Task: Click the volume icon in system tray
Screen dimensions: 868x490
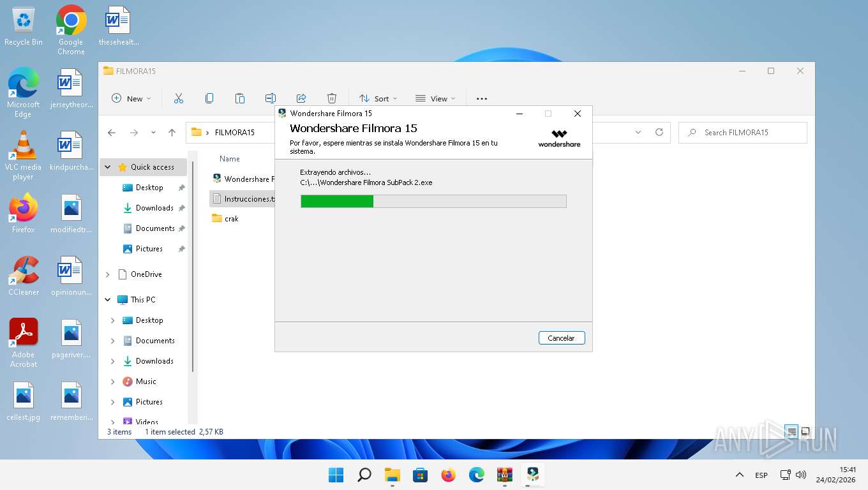Action: point(801,475)
